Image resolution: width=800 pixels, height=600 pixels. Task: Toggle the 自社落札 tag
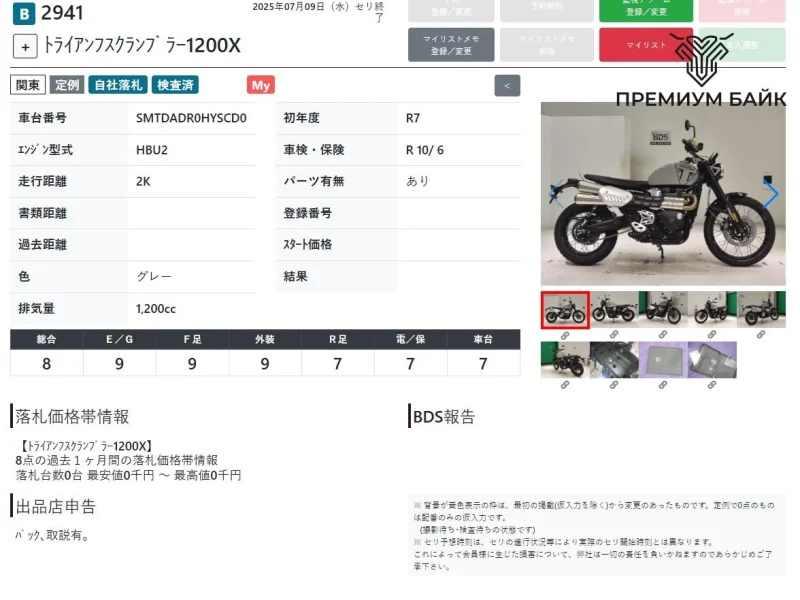[x=117, y=85]
